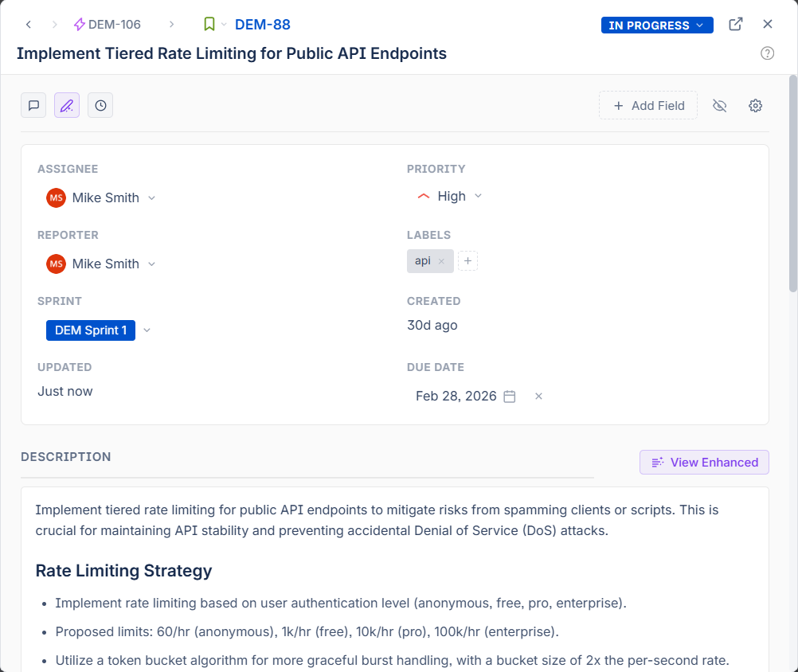Click the View Enhanced button
This screenshot has width=798, height=672.
(x=704, y=462)
